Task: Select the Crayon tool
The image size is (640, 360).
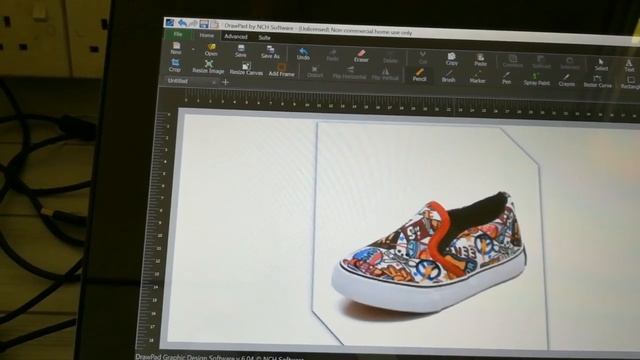Action: coord(567,80)
